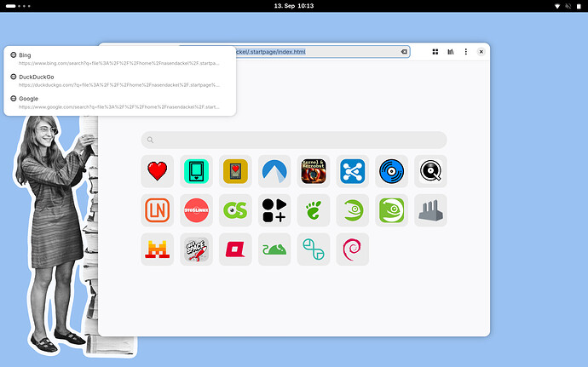Click the duckduckgo.com suggestion URL
The width and height of the screenshot is (588, 367).
click(x=118, y=85)
